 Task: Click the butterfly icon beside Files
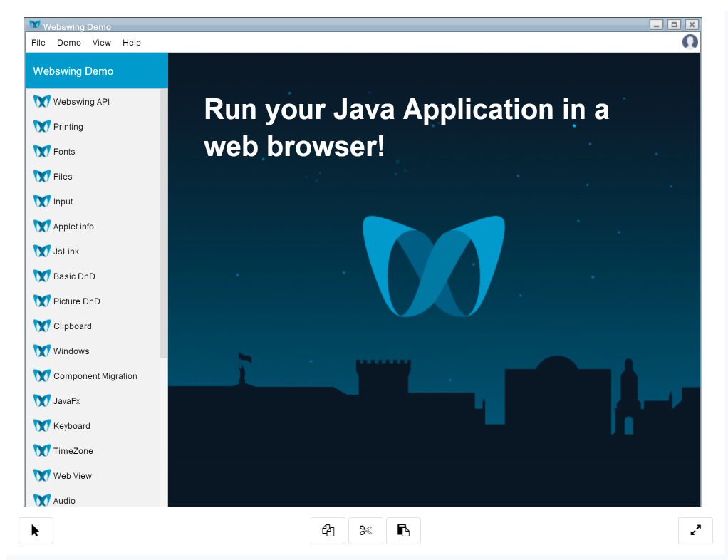click(42, 177)
